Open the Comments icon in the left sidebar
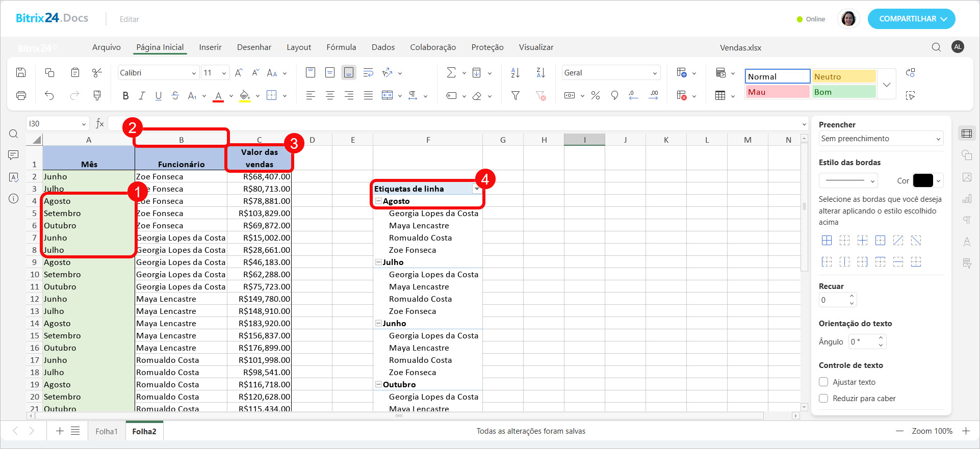 tap(14, 155)
